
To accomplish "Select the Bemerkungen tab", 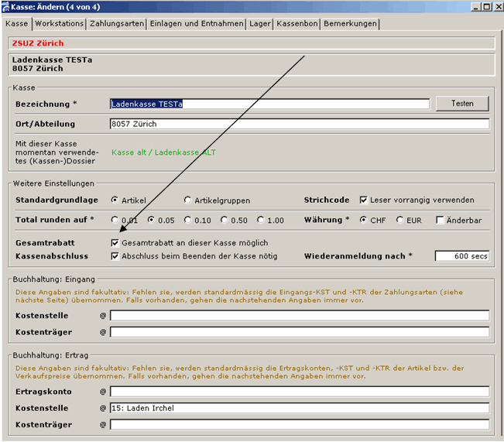I will point(351,24).
